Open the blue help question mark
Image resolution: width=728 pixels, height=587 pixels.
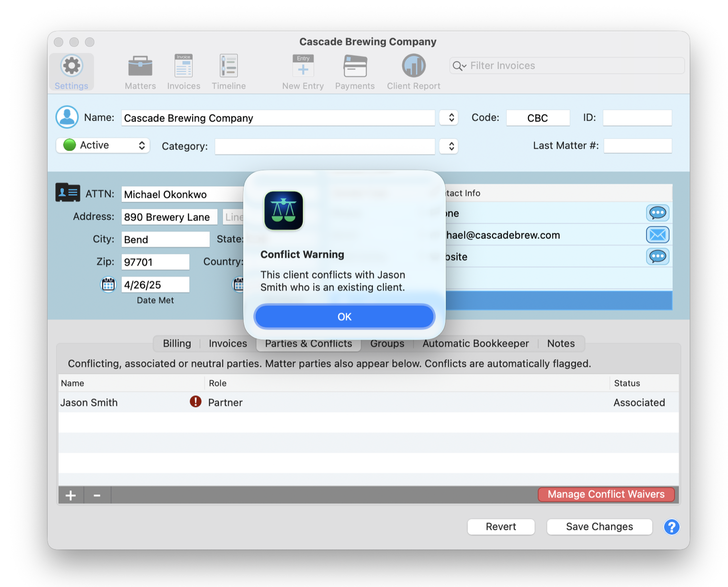click(672, 527)
